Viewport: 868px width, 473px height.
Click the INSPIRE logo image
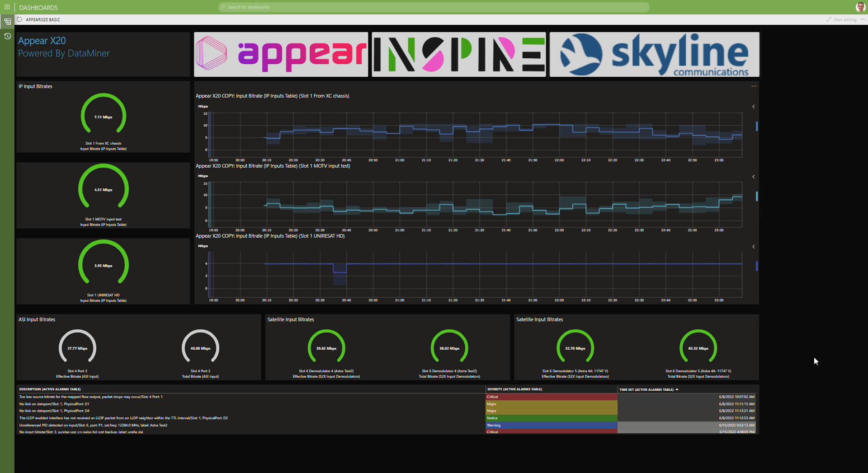coord(459,54)
